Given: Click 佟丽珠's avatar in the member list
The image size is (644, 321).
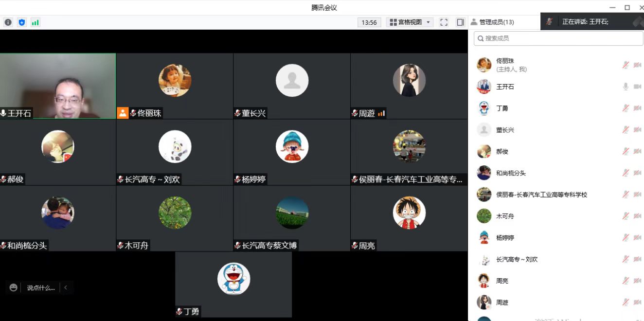Looking at the screenshot, I should pyautogui.click(x=484, y=65).
